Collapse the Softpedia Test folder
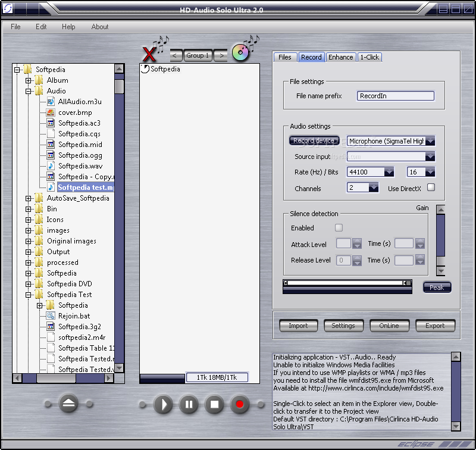 28,295
